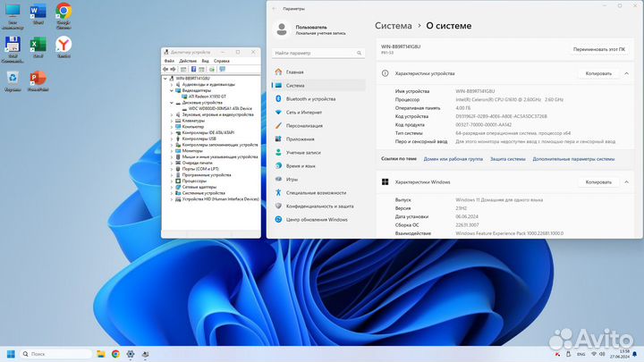Open Специальные возможности in Settings

(318, 192)
